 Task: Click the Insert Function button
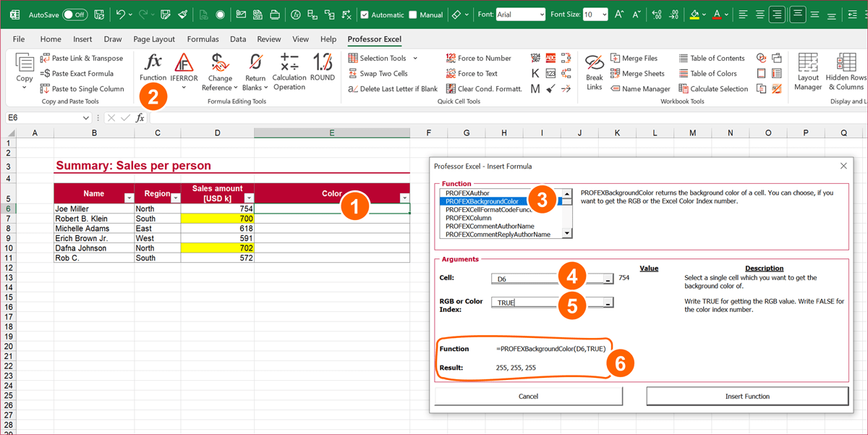[x=747, y=395]
